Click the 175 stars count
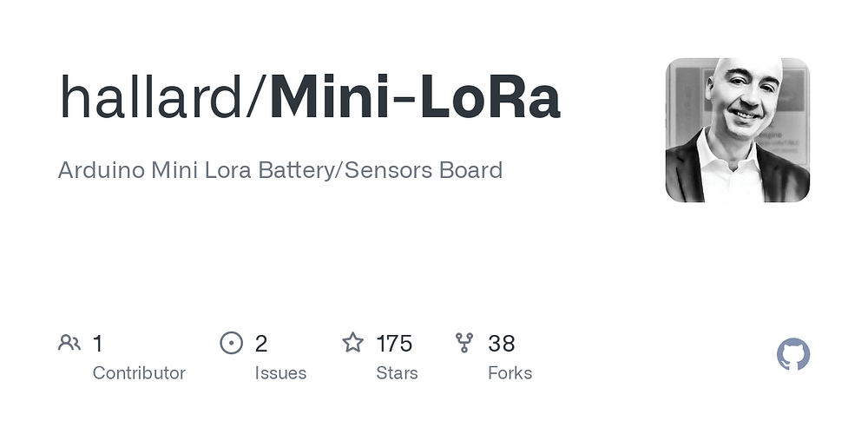The height and width of the screenshot is (434, 868). coord(394,344)
